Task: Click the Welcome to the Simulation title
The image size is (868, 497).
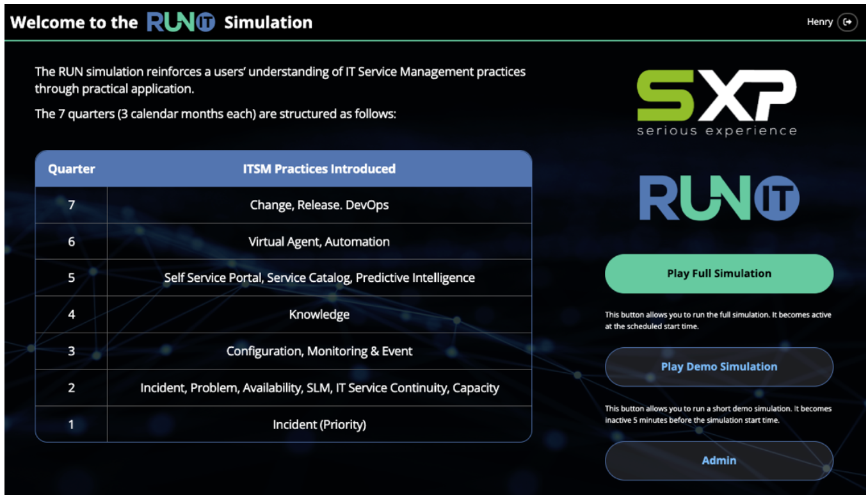Action: (74, 22)
